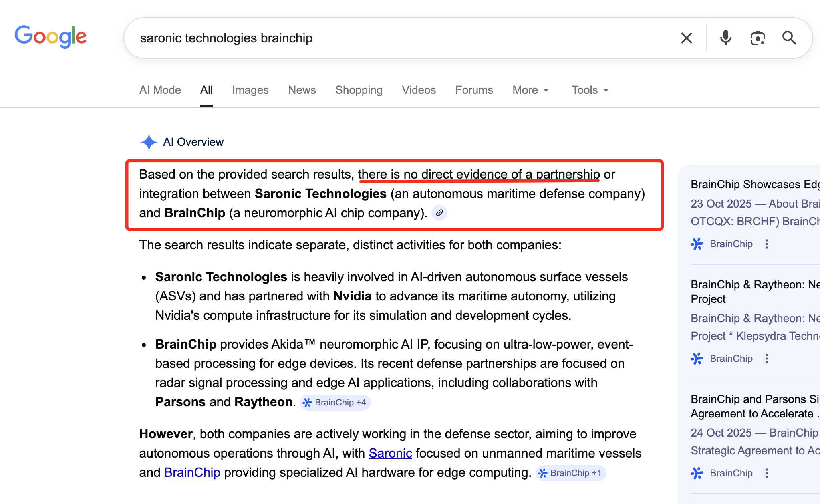Open AI Mode tab
This screenshot has width=820, height=504.
(x=160, y=90)
